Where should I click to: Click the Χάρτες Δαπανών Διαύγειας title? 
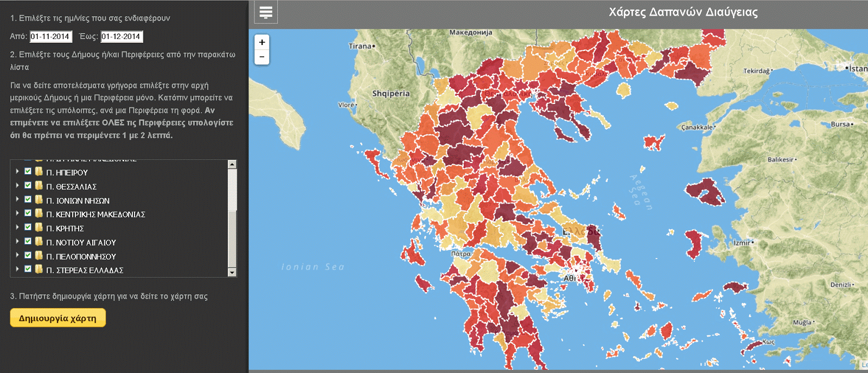click(x=683, y=12)
